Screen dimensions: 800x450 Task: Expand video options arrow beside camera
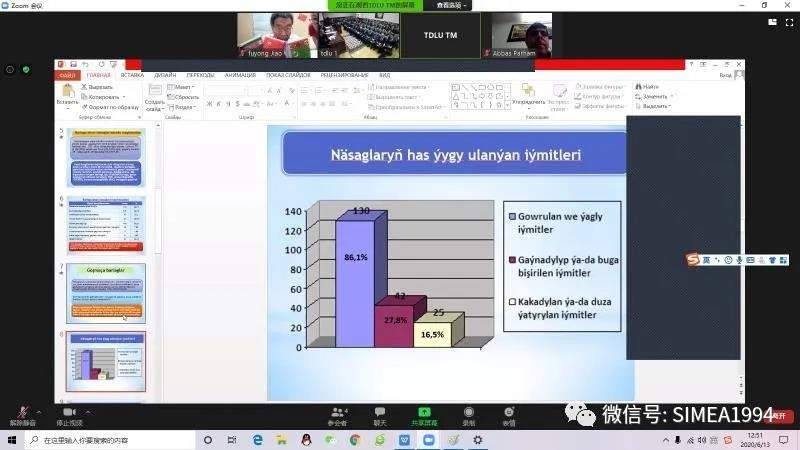click(89, 411)
